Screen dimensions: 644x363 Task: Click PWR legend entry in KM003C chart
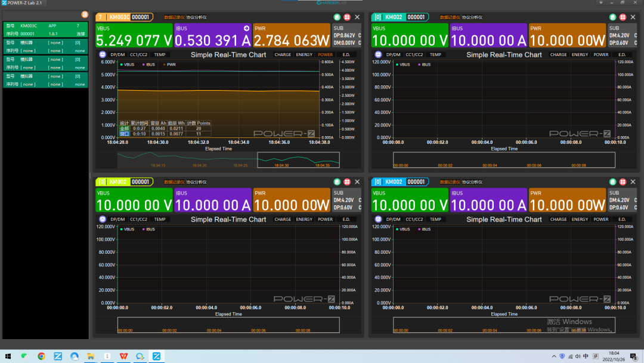[x=169, y=64]
